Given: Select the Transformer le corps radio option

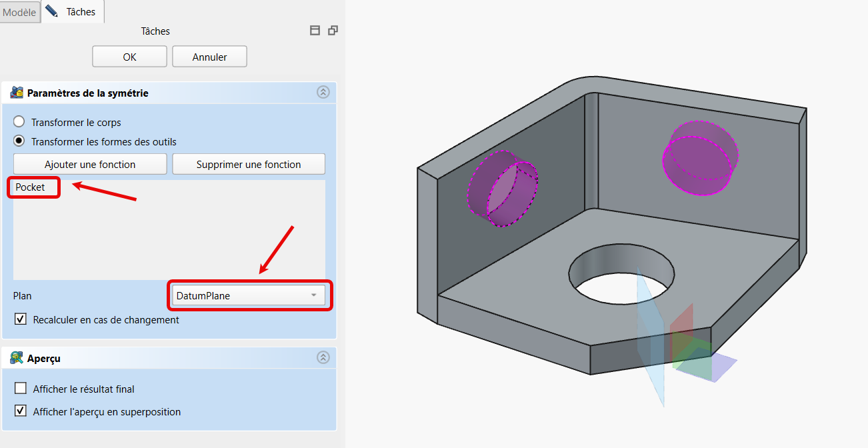Looking at the screenshot, I should point(19,122).
